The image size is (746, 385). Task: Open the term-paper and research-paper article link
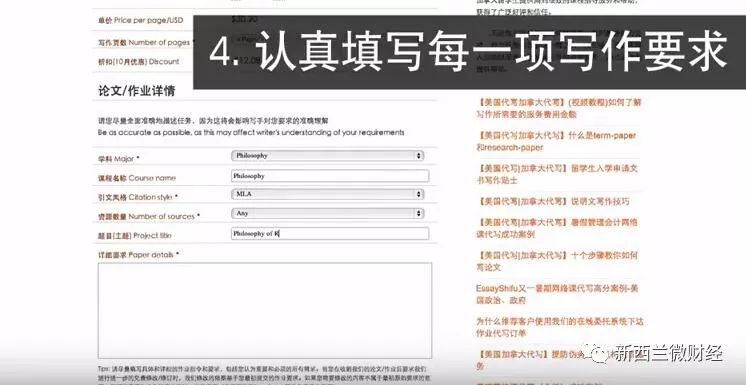[x=556, y=141]
